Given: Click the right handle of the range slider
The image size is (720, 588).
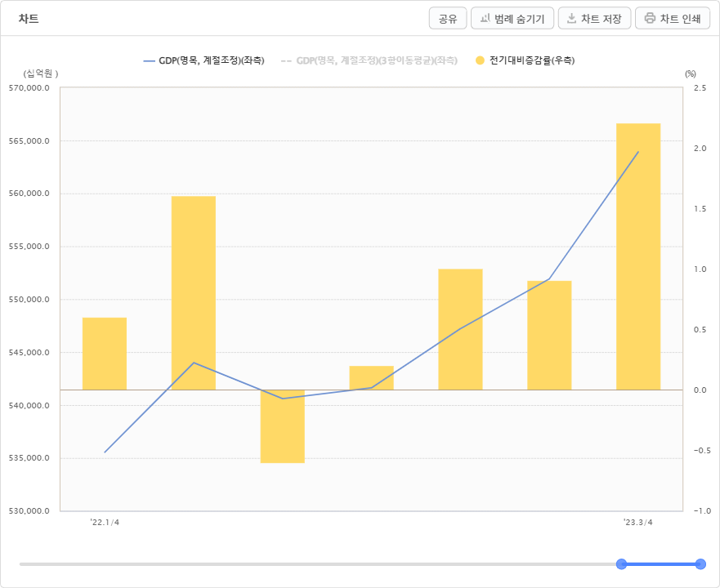Looking at the screenshot, I should tap(700, 564).
